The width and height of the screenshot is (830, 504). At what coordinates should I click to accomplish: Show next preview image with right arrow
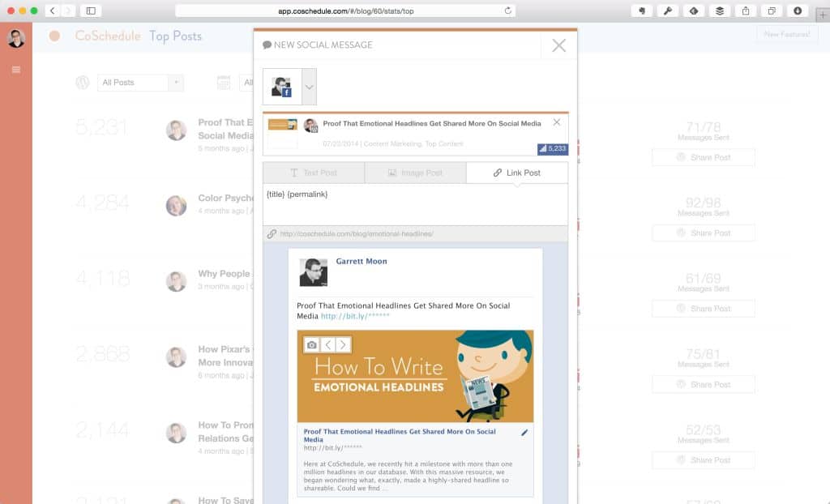(343, 344)
